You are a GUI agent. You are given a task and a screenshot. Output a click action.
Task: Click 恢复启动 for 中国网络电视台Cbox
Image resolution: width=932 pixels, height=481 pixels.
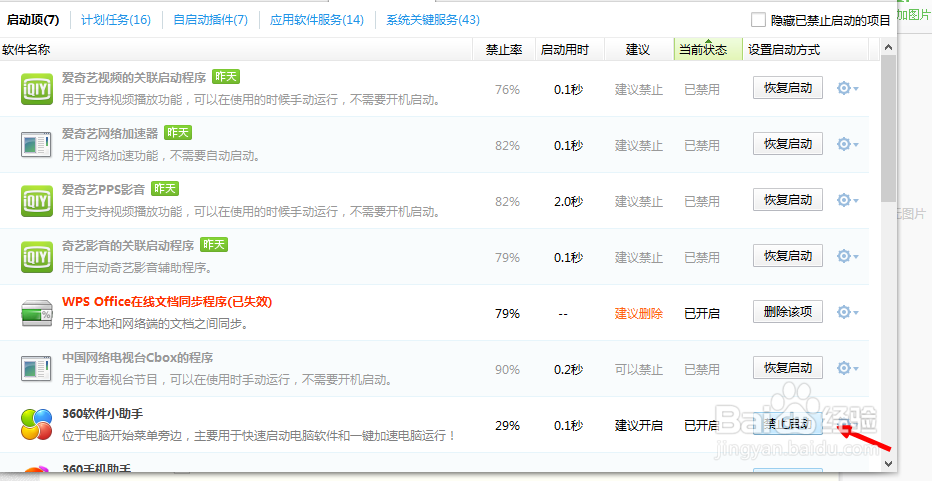point(788,367)
